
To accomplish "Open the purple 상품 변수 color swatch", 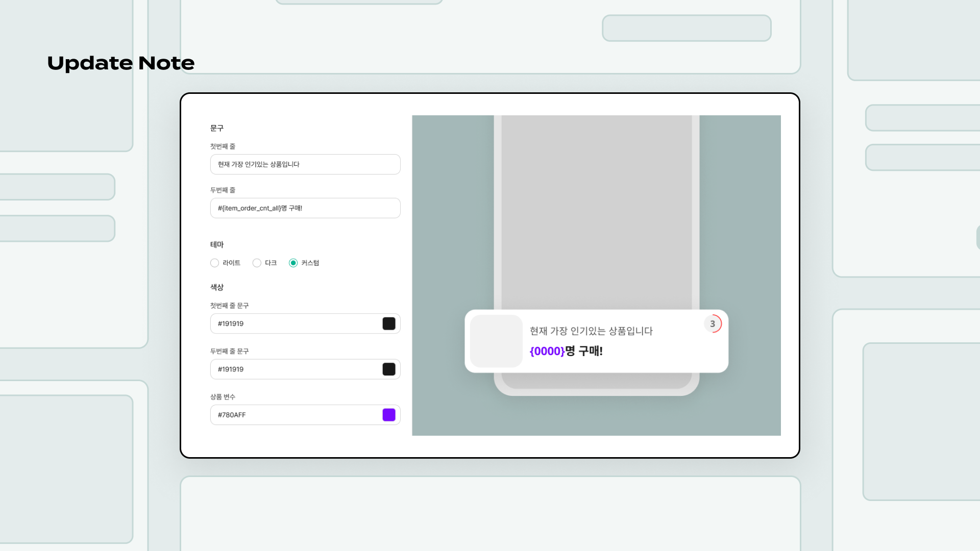I will 389,415.
